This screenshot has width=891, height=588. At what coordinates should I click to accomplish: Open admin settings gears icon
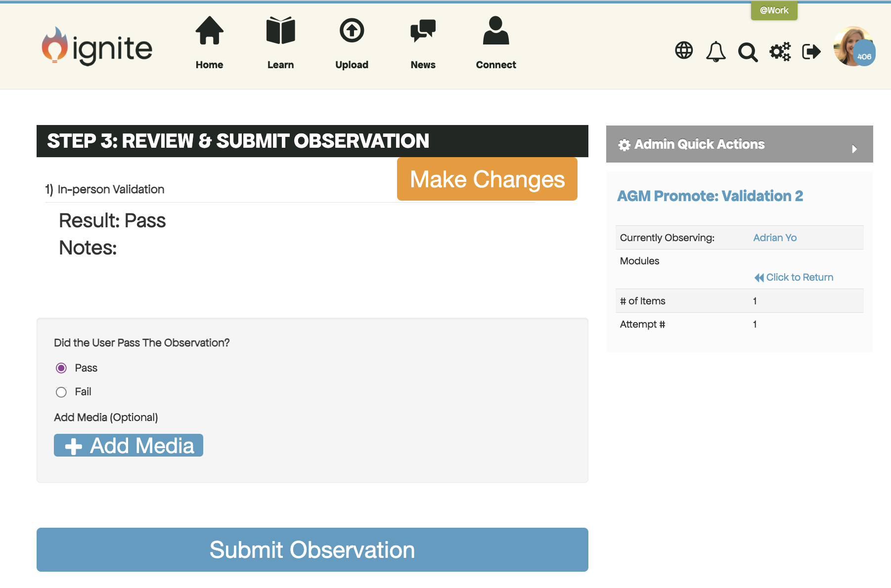780,51
